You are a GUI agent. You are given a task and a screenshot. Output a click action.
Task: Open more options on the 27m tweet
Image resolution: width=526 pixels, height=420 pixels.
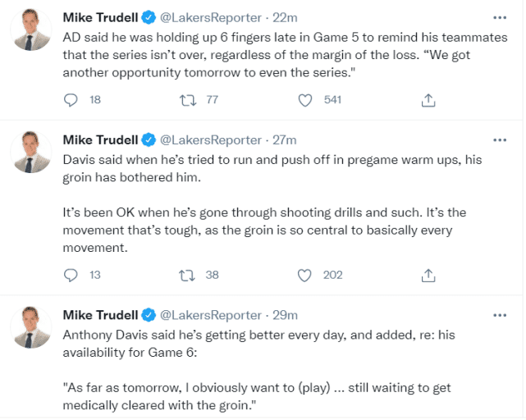499,140
